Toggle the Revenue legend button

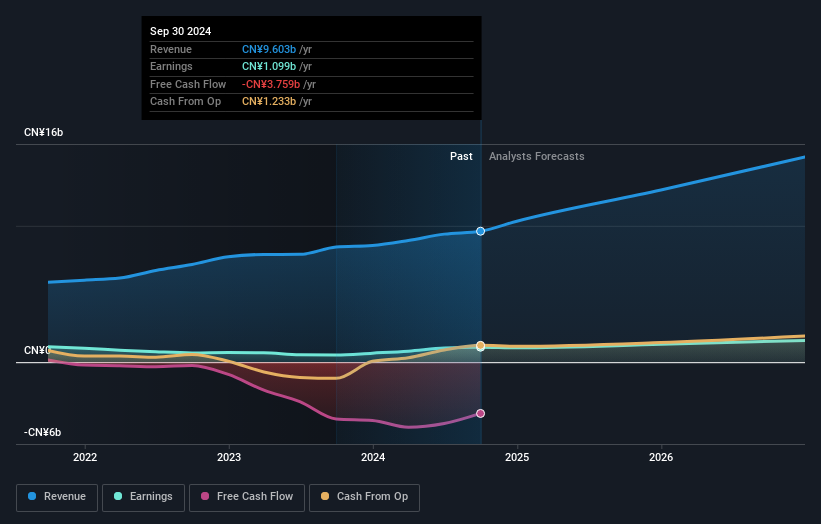click(57, 497)
